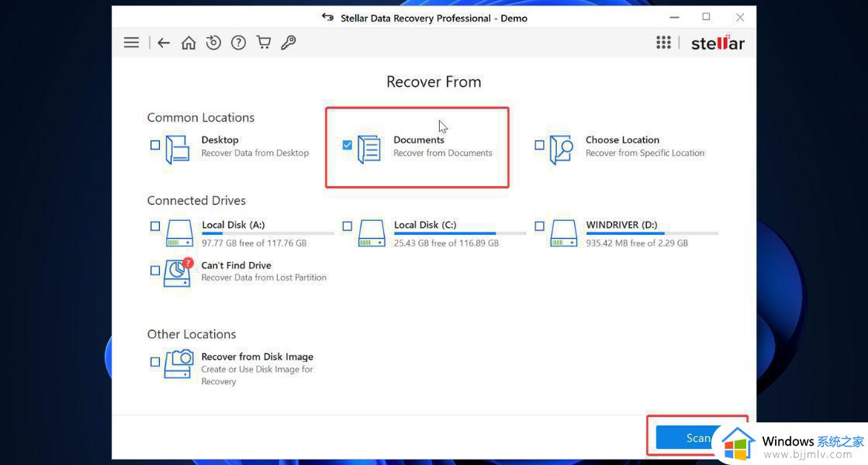Select the 'Desktop' label text
The height and width of the screenshot is (465, 868).
220,139
